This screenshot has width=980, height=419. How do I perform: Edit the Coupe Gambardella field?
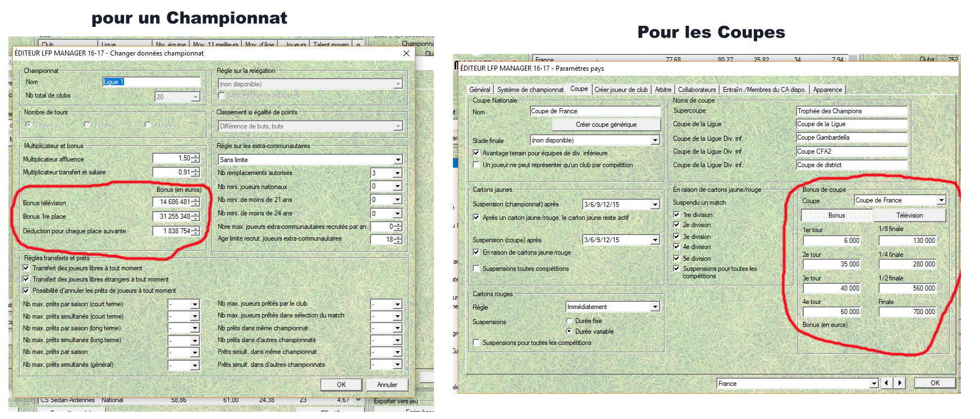pos(852,137)
